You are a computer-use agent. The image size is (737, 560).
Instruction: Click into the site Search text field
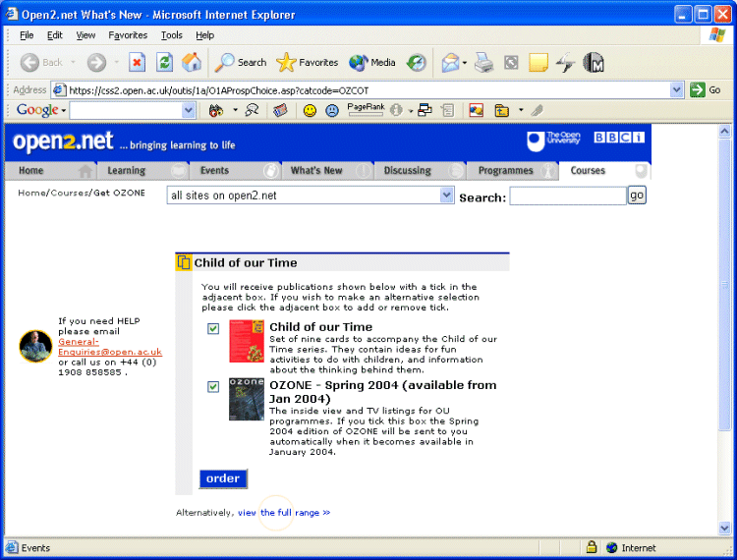coord(568,196)
